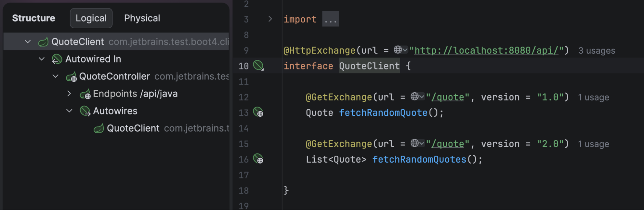Screen dimensions: 644x210
Task: Open the http://localhost:8080/api/ link
Action: tap(486, 50)
